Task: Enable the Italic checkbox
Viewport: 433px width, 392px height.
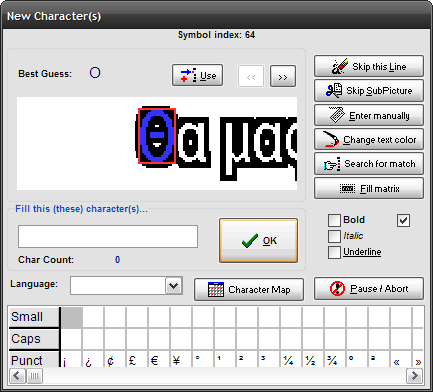Action: [334, 236]
